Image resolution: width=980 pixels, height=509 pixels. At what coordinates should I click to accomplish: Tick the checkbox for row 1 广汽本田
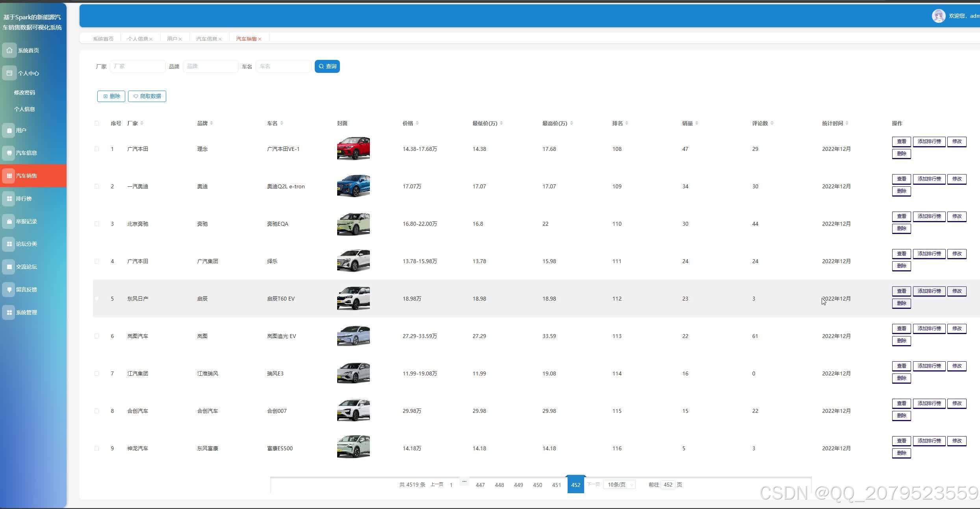97,149
